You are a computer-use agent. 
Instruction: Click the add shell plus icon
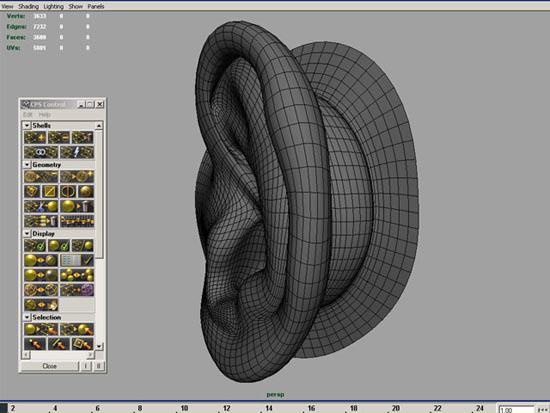(x=35, y=137)
